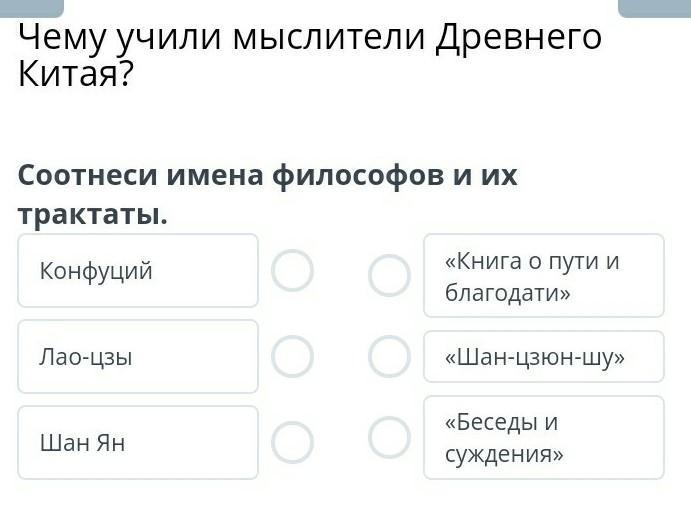691x512 pixels.
Task: Click the connector circle beside Конфуций
Action: (x=293, y=270)
